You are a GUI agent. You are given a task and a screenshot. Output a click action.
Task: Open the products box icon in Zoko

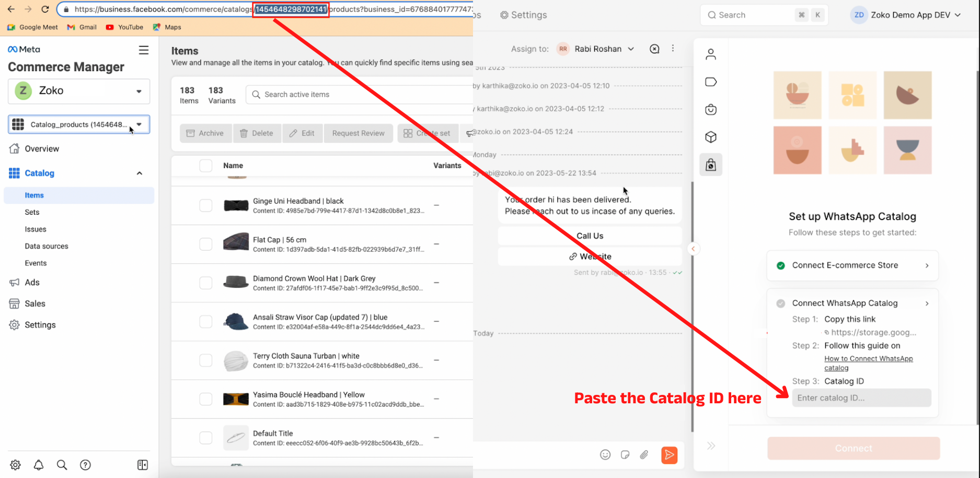coord(711,137)
